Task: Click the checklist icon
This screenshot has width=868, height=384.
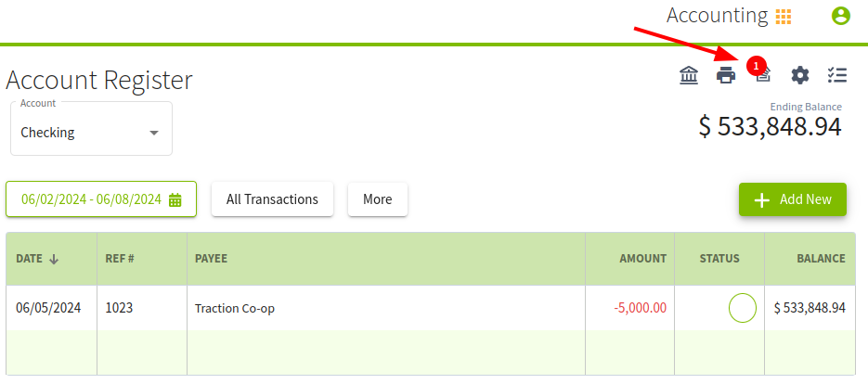Action: [x=837, y=75]
